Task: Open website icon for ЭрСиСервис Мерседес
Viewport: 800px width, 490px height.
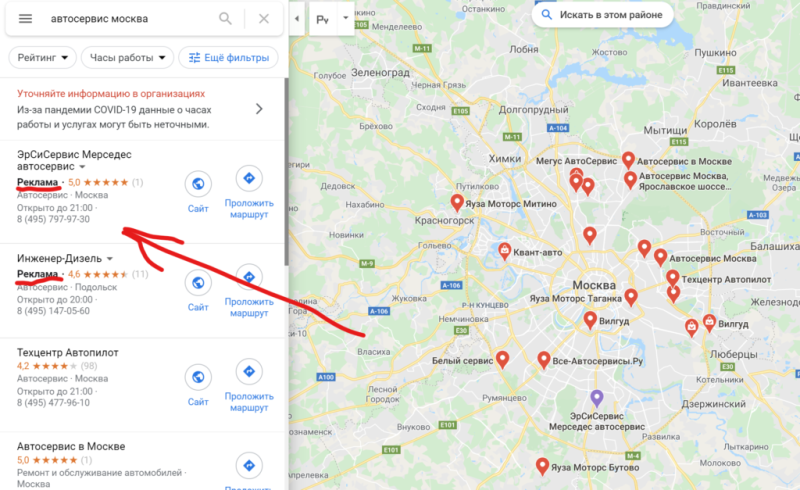Action: [198, 184]
